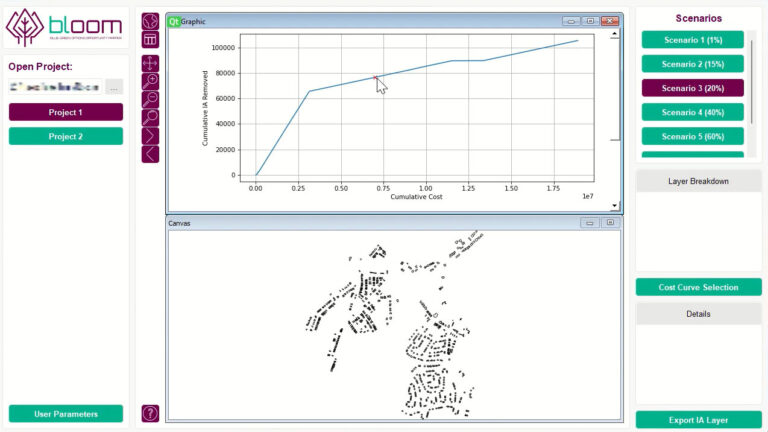The image size is (768, 432).
Task: Click the Open Project heading
Action: (40, 67)
